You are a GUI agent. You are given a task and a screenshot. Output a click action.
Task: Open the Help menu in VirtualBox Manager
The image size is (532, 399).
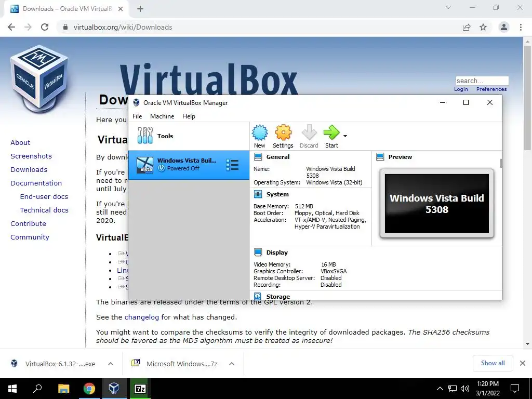point(189,116)
